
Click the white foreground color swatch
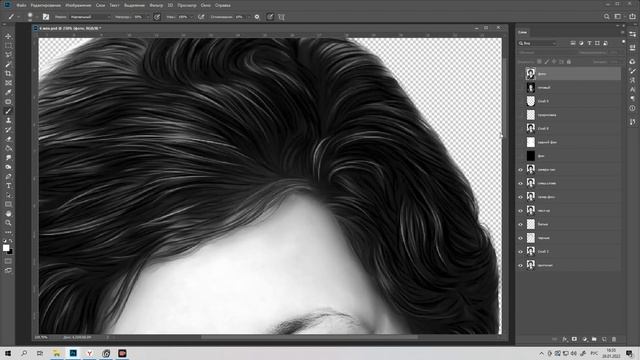(6, 248)
